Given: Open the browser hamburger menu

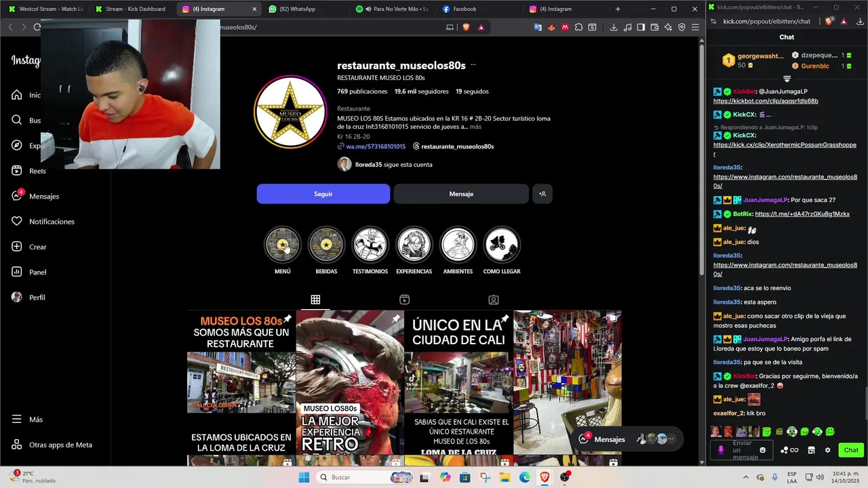Looking at the screenshot, I should click(695, 27).
